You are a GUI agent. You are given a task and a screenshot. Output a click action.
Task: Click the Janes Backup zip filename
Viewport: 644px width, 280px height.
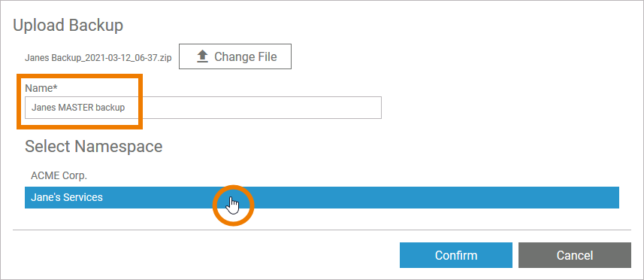click(x=98, y=57)
